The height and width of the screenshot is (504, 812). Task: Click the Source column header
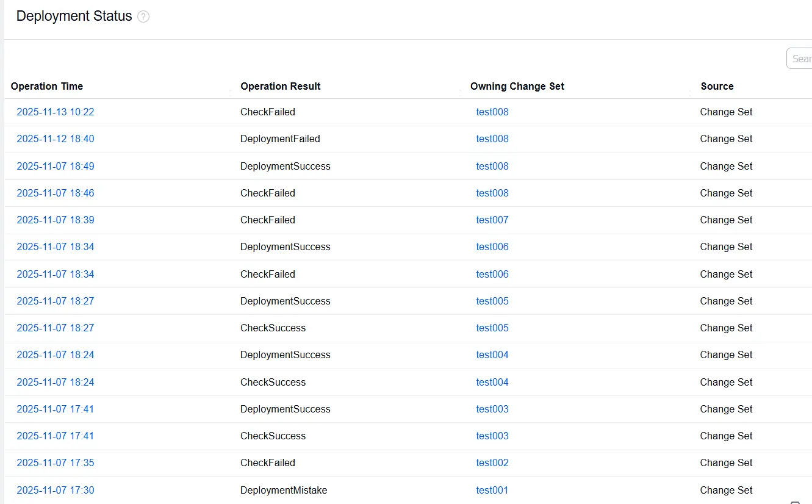pos(717,86)
